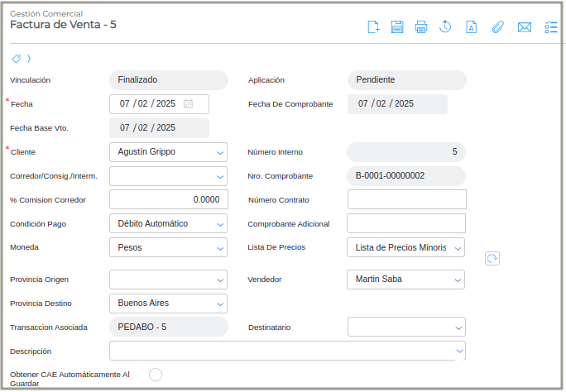Print the sales invoice
The width and height of the screenshot is (566, 392).
tap(420, 27)
